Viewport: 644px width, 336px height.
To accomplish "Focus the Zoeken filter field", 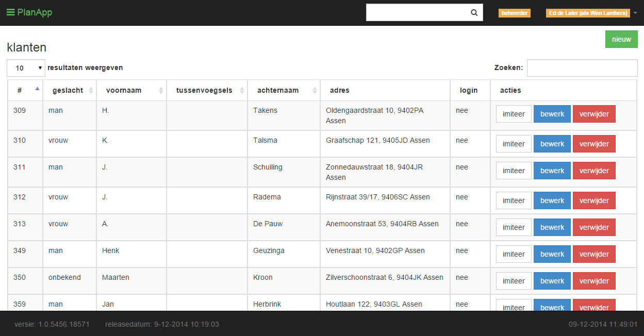I will pyautogui.click(x=582, y=68).
